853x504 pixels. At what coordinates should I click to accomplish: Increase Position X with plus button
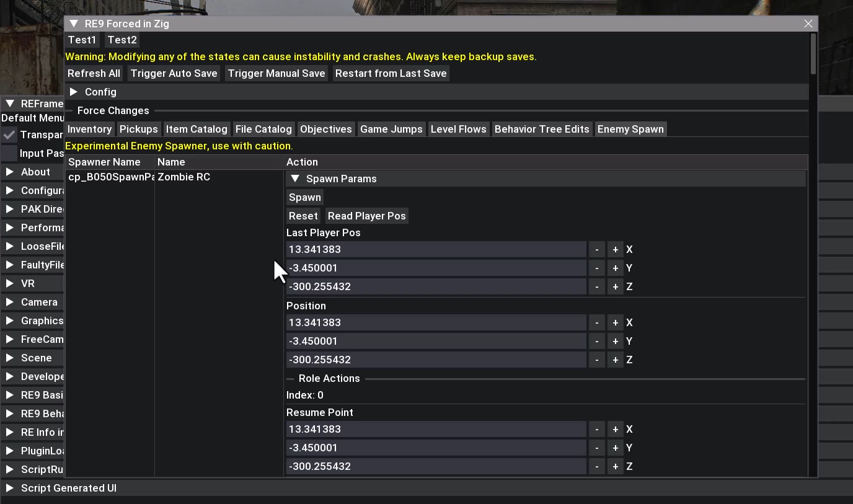click(615, 322)
